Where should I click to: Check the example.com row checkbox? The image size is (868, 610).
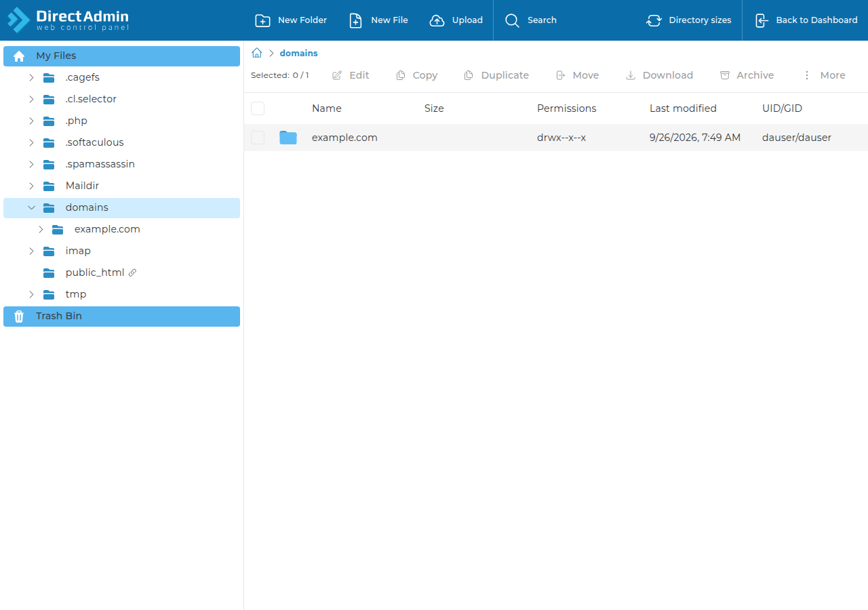[x=258, y=138]
